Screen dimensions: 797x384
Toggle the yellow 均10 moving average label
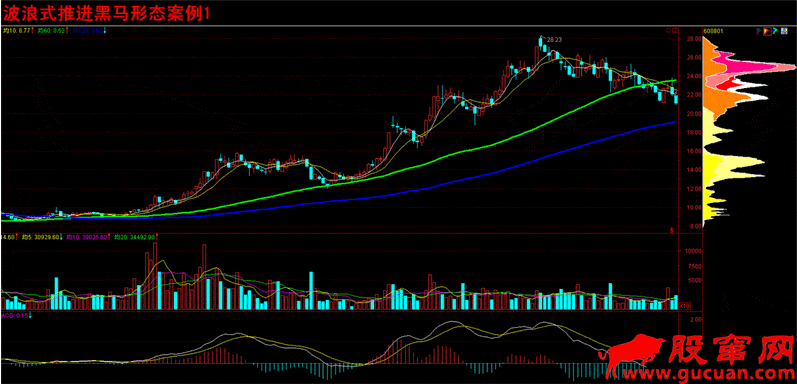pos(17,31)
